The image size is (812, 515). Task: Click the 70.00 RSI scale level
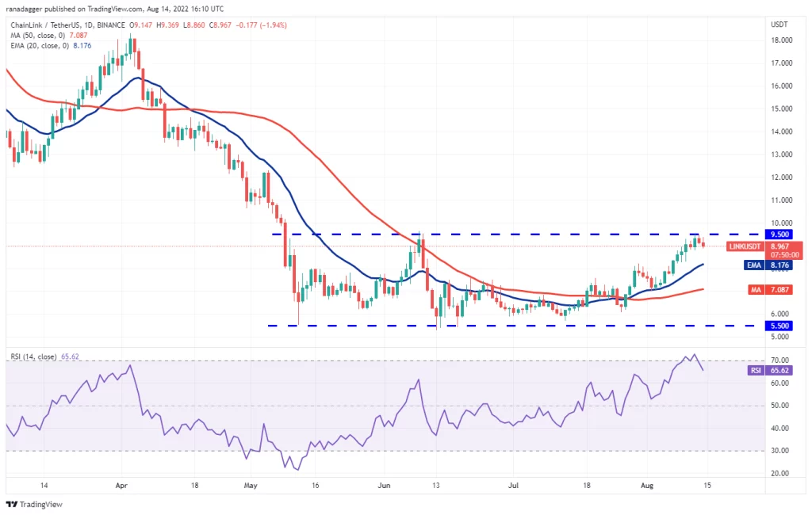coord(779,360)
